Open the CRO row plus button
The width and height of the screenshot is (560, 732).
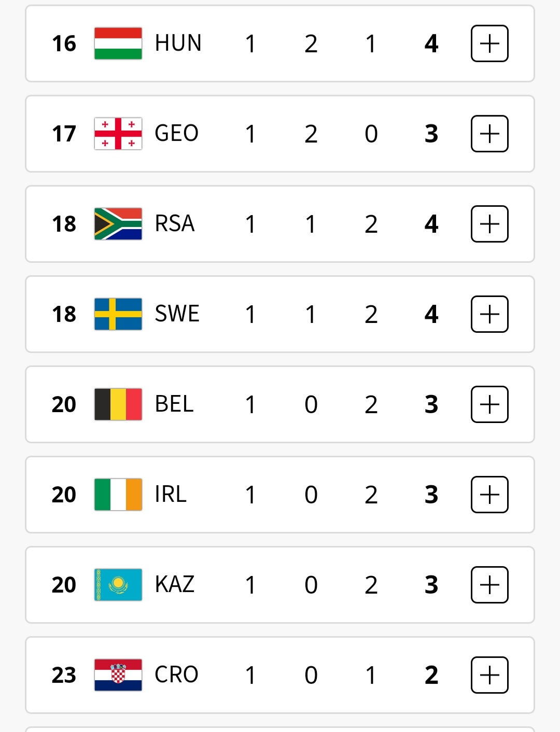(x=489, y=675)
